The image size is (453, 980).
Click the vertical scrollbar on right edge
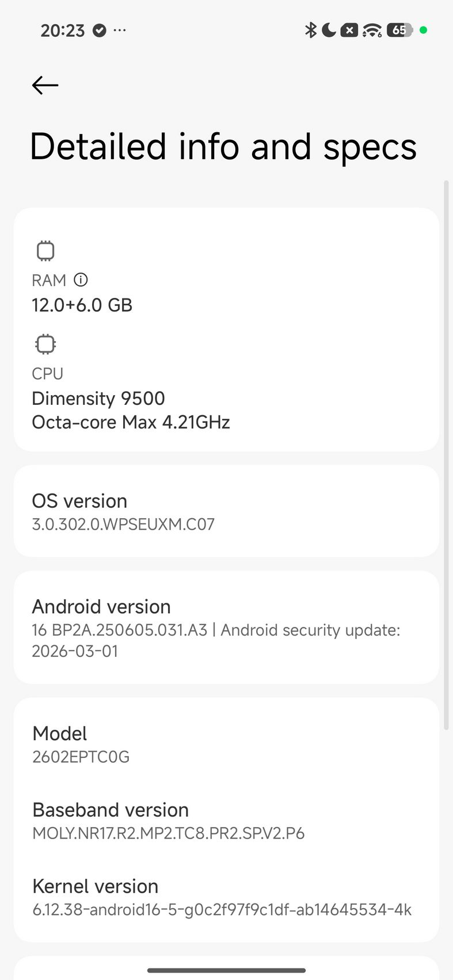446,455
